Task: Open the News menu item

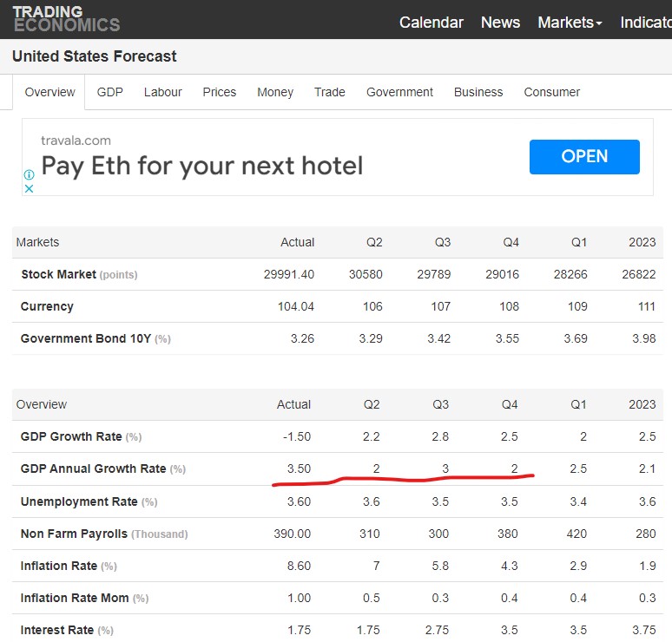Action: pyautogui.click(x=500, y=23)
